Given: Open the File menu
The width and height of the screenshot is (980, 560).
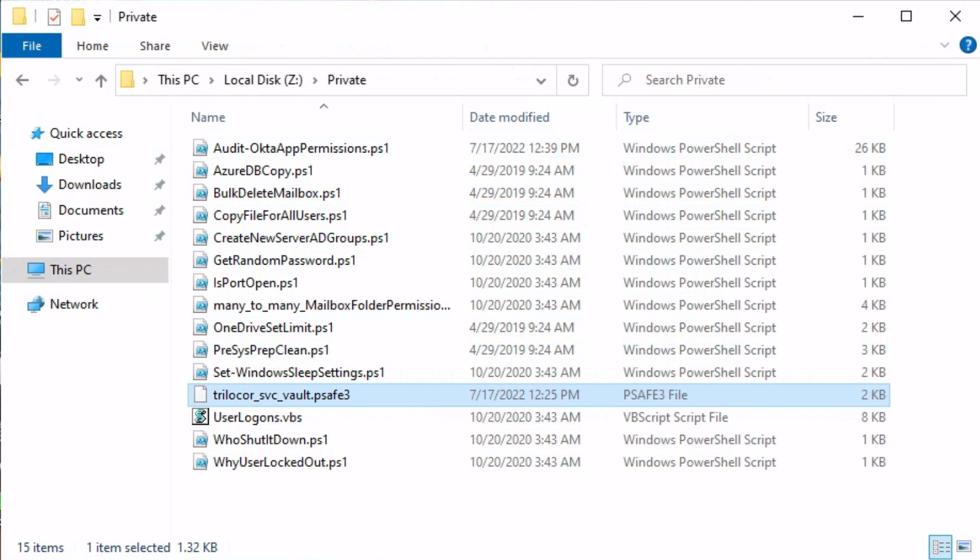Looking at the screenshot, I should [31, 46].
